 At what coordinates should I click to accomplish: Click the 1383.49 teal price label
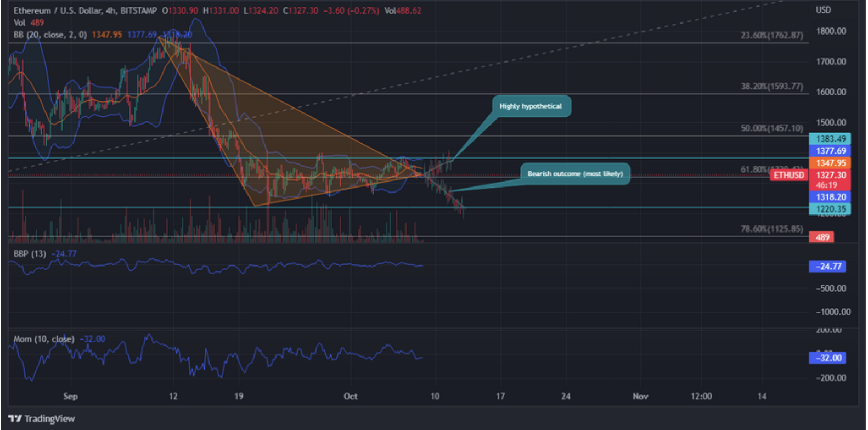(x=830, y=139)
